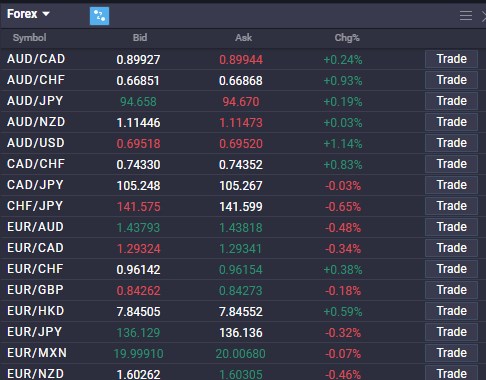Click Trade button for EUR/HKD
The width and height of the screenshot is (486, 380).
pos(451,311)
